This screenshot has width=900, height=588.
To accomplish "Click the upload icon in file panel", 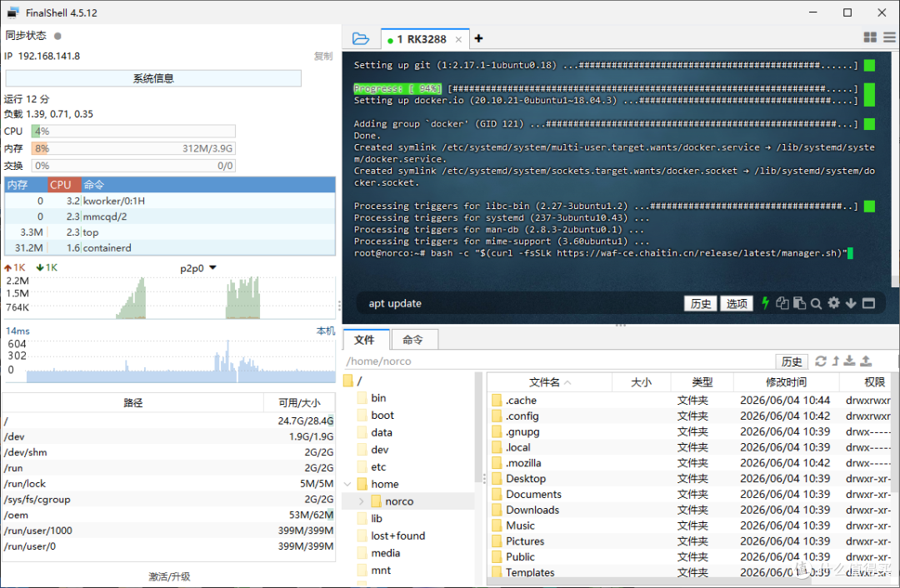I will [866, 361].
